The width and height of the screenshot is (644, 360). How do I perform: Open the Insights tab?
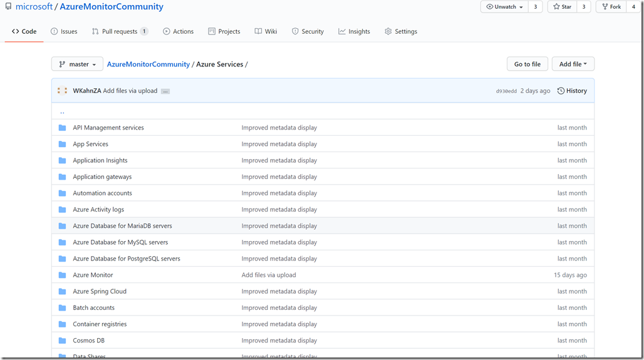click(x=354, y=31)
